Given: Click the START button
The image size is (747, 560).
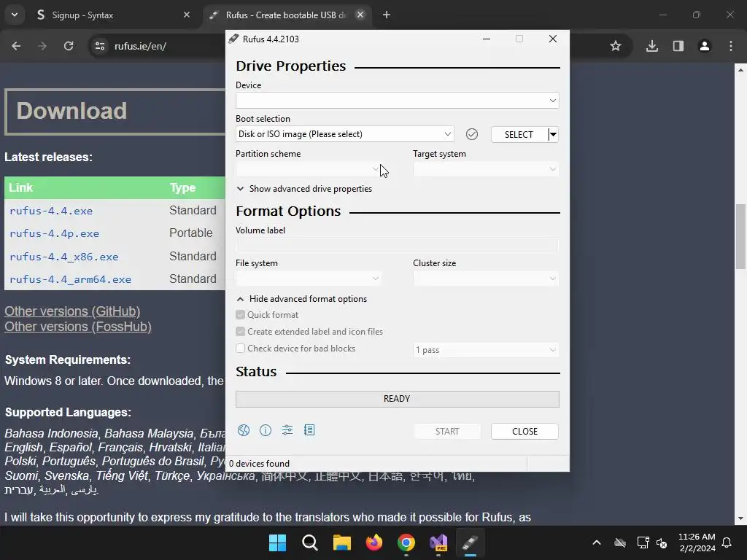Looking at the screenshot, I should [447, 432].
